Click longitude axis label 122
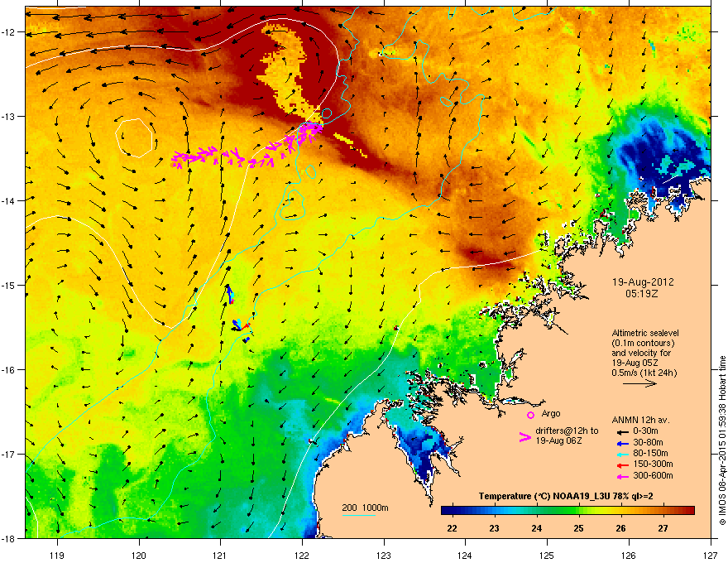The height and width of the screenshot is (563, 728). coord(302,555)
